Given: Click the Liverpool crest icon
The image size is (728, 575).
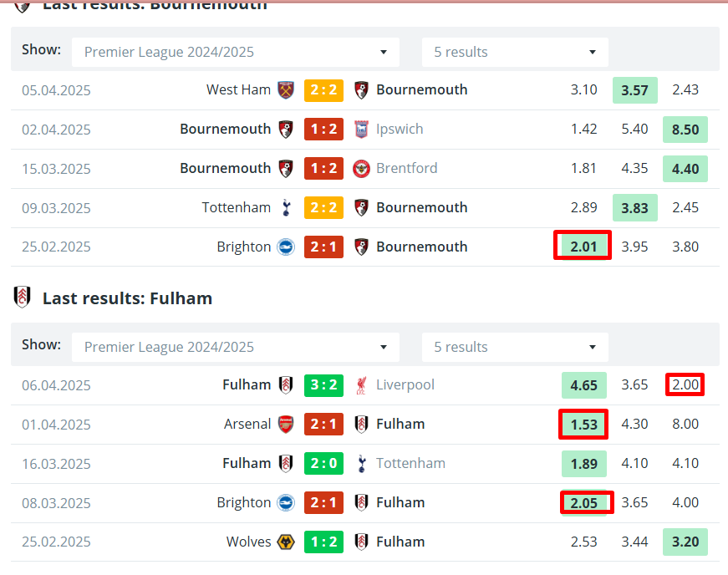Looking at the screenshot, I should point(361,385).
